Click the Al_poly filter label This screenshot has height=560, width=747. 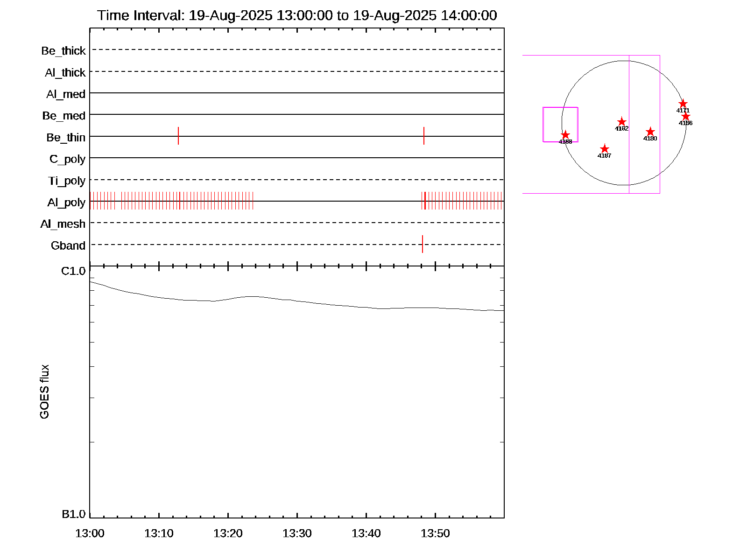[66, 203]
